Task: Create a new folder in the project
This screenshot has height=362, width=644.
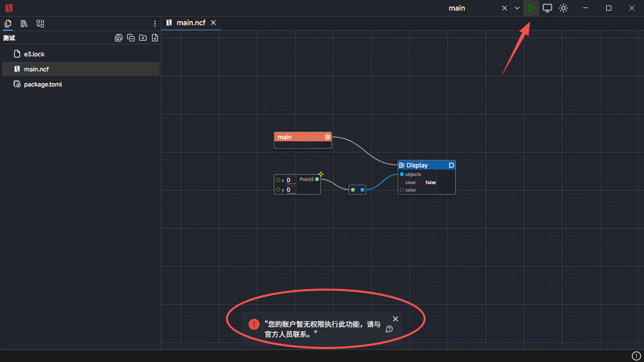Action: click(143, 38)
